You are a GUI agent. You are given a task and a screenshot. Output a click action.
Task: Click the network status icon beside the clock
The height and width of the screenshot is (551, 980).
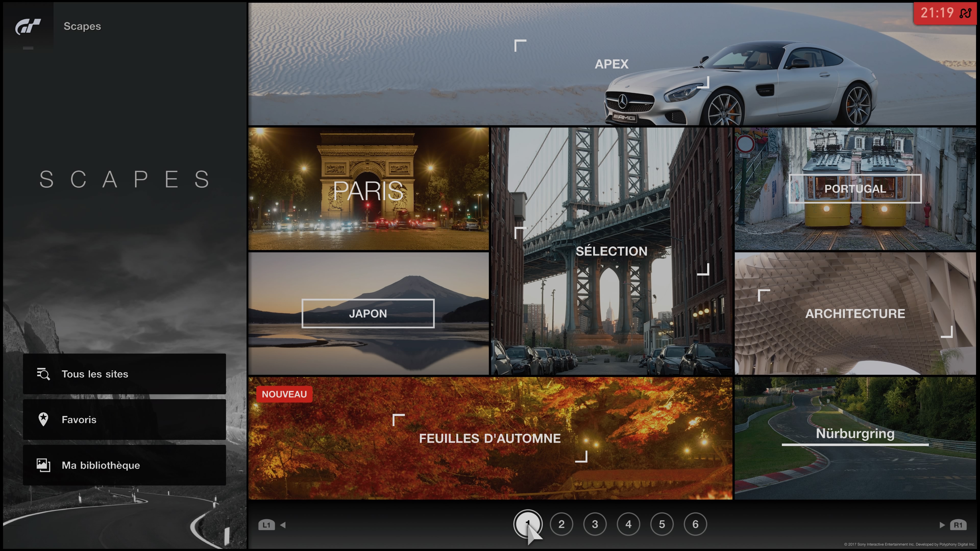click(x=965, y=13)
